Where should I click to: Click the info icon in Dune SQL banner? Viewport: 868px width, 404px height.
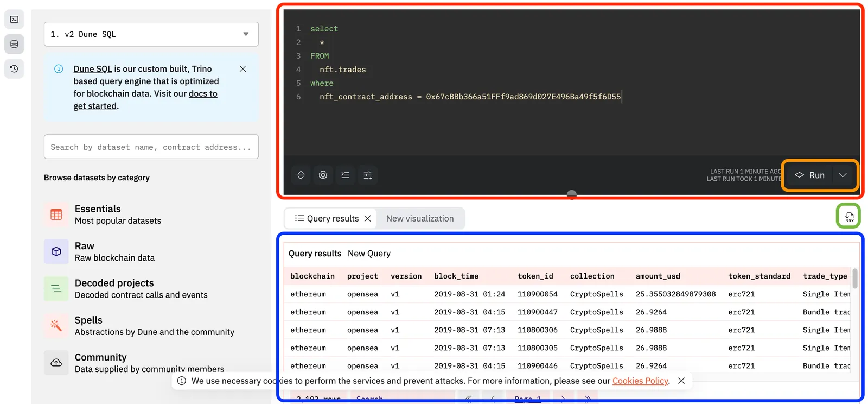(59, 69)
